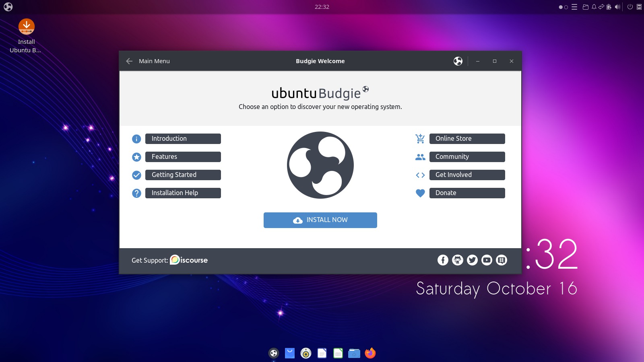
Task: Open the Online Store
Action: pyautogui.click(x=467, y=139)
